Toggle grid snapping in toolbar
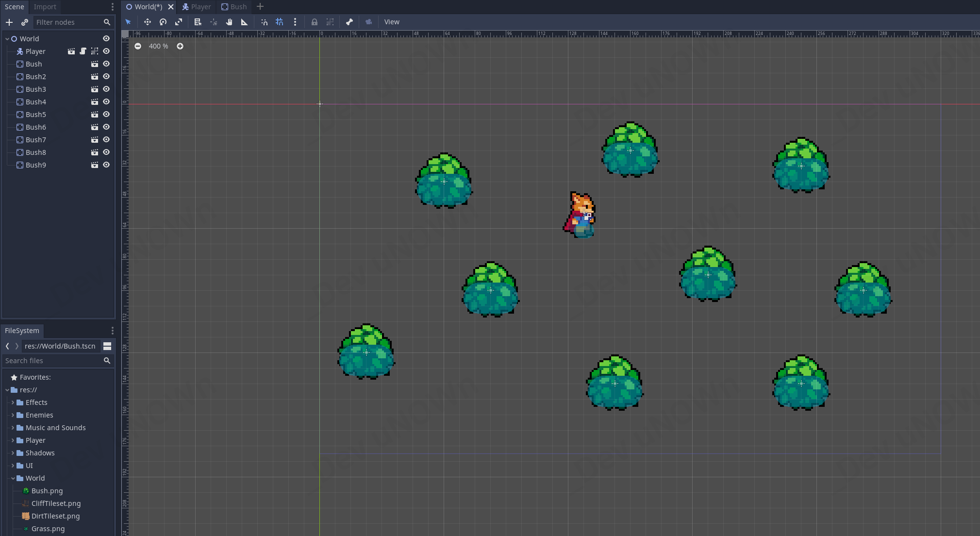The width and height of the screenshot is (980, 536). pos(280,22)
